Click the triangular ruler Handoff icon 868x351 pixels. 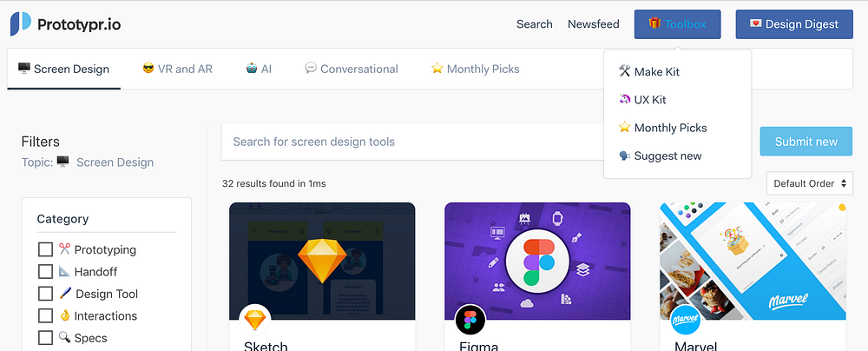[x=65, y=271]
